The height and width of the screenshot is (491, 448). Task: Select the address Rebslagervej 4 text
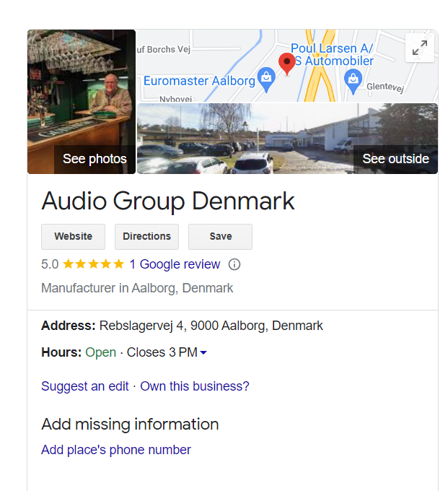[211, 326]
